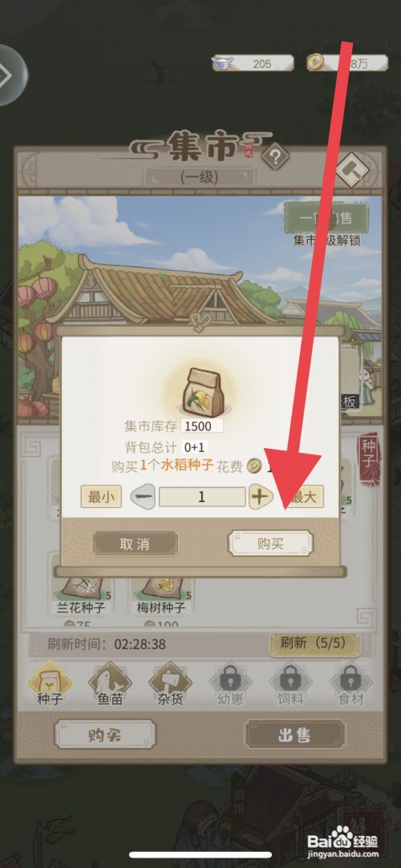
Task: Refresh the market with 刷新 (5/5)
Action: click(x=314, y=644)
